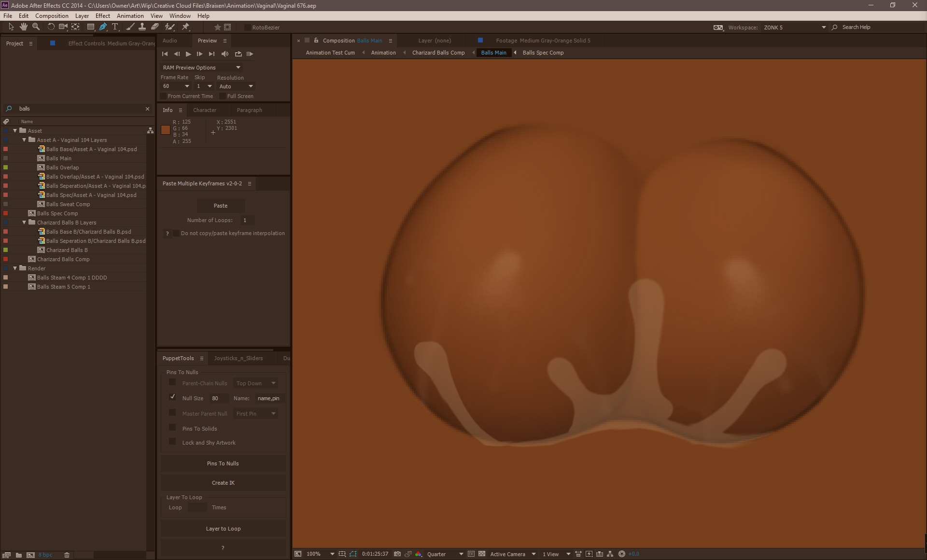Open the Animation menu
This screenshot has height=560, width=927.
[130, 16]
